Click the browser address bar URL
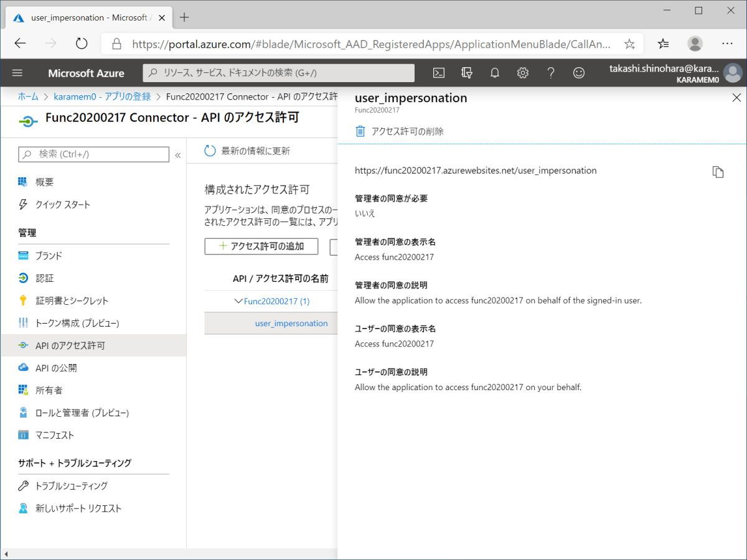Screen dimensions: 747x560 [371, 44]
